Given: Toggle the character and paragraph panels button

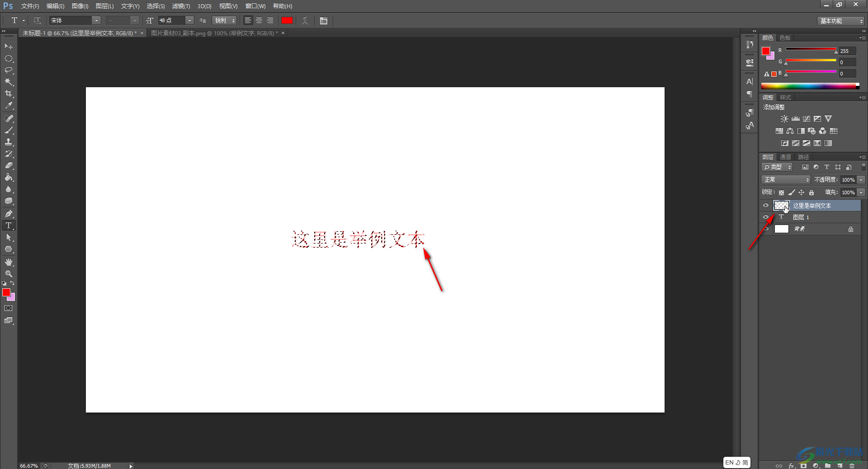Looking at the screenshot, I should click(324, 20).
